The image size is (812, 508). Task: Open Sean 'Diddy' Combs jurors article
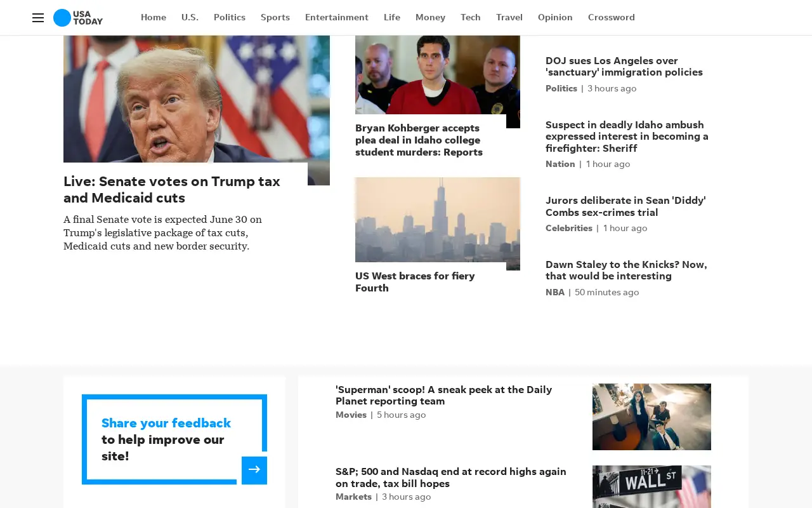coord(625,206)
